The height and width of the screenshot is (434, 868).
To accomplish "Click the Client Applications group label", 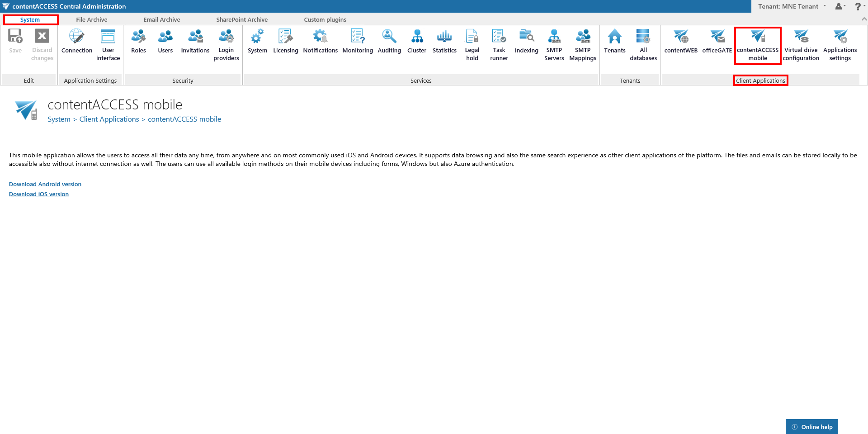I will pos(760,80).
